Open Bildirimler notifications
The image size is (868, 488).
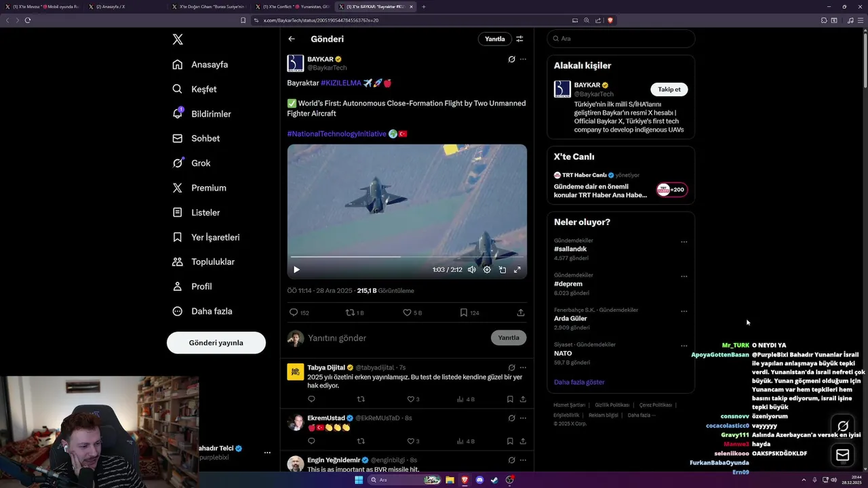[201, 114]
